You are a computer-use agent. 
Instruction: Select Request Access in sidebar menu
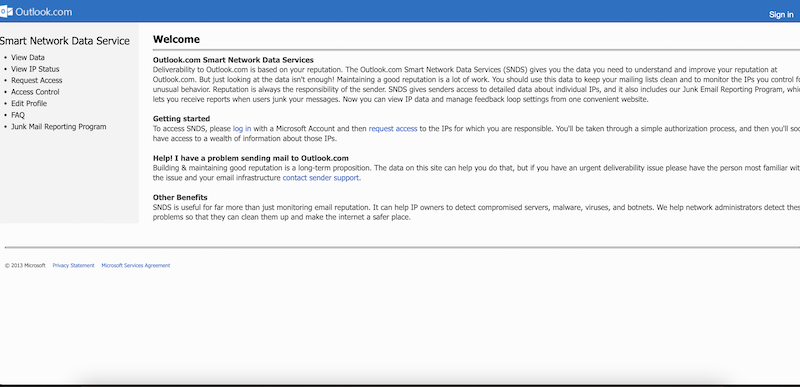tap(37, 81)
